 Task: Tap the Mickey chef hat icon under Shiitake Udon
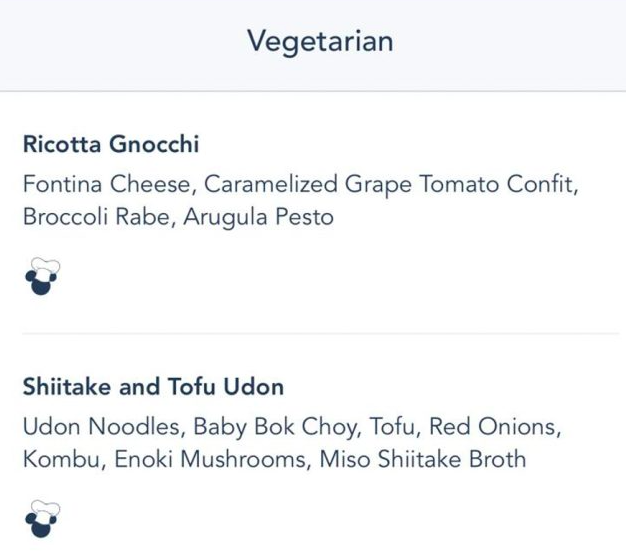(42, 518)
